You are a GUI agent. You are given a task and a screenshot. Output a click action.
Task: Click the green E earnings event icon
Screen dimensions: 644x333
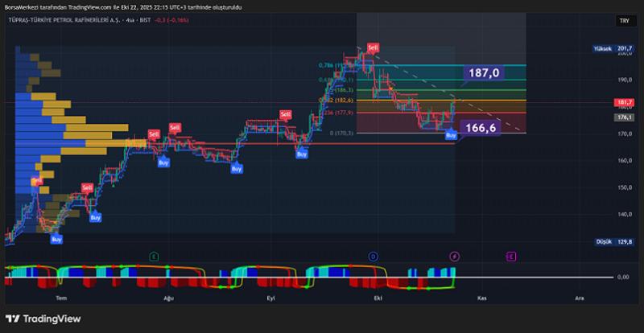153,256
